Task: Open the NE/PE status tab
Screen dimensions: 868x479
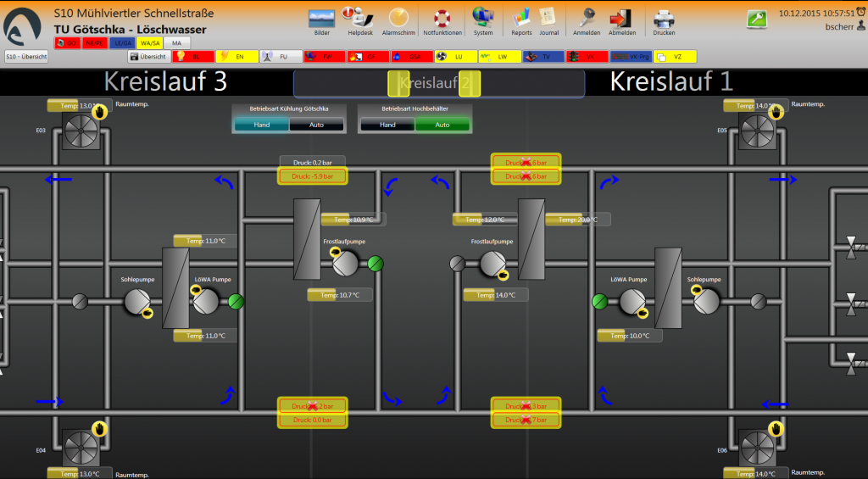Action: [x=95, y=42]
